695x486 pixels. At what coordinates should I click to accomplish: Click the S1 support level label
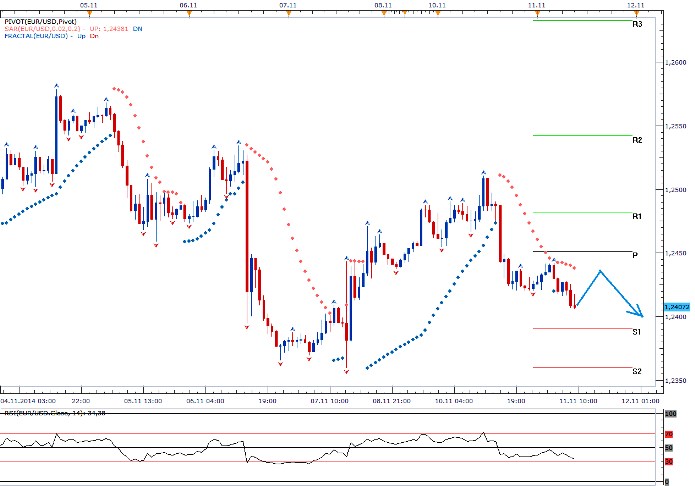click(637, 331)
